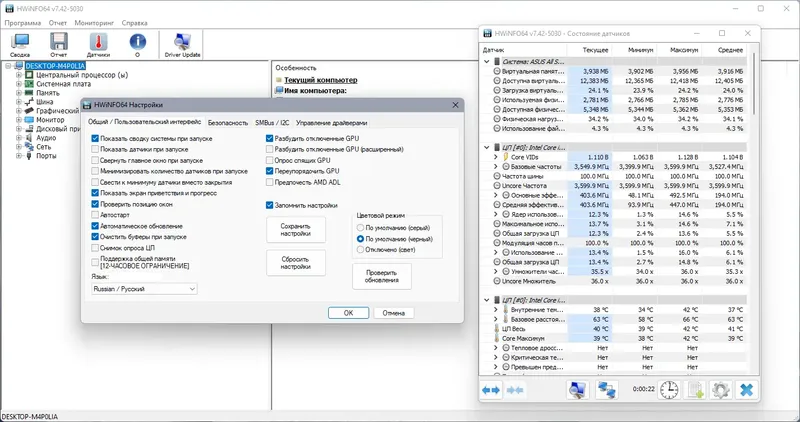Click the expand-columns arrows icon in sensor window

point(491,390)
